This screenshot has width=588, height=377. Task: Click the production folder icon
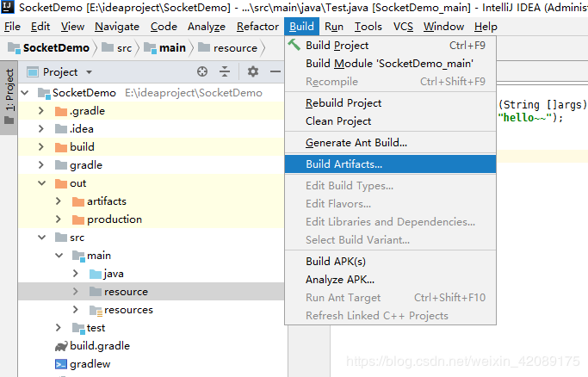tap(78, 219)
